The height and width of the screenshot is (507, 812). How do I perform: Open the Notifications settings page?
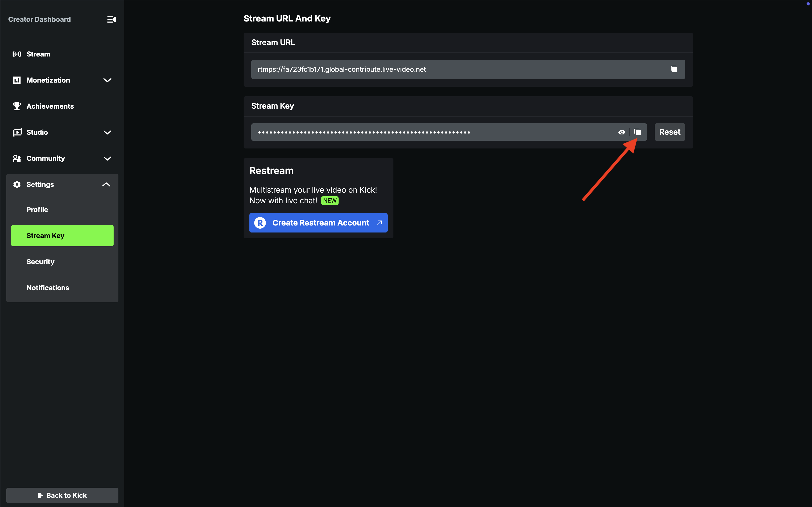click(x=47, y=287)
